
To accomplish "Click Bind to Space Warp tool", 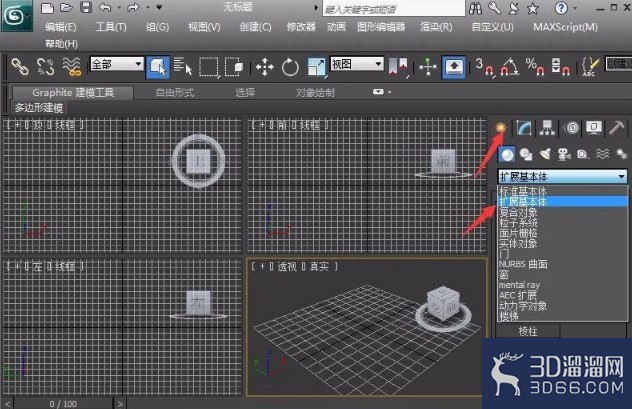I will 72,66.
